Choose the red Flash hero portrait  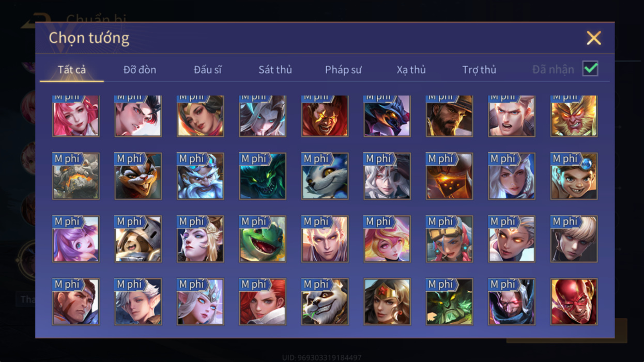(574, 302)
